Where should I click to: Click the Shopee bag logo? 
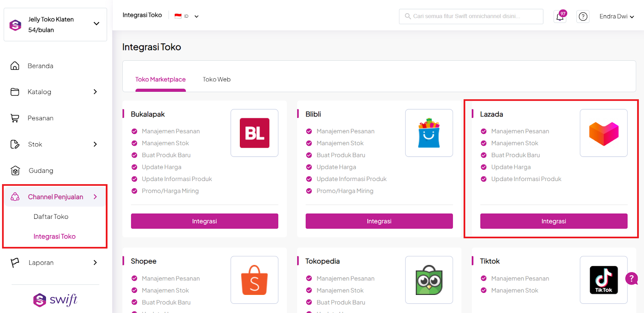(254, 280)
